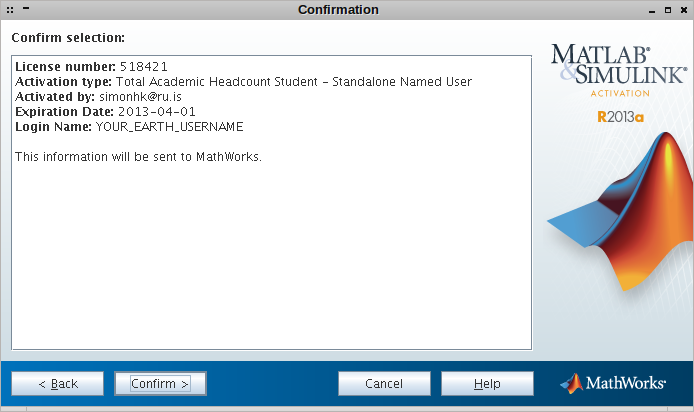Click the Activation type line

243,82
